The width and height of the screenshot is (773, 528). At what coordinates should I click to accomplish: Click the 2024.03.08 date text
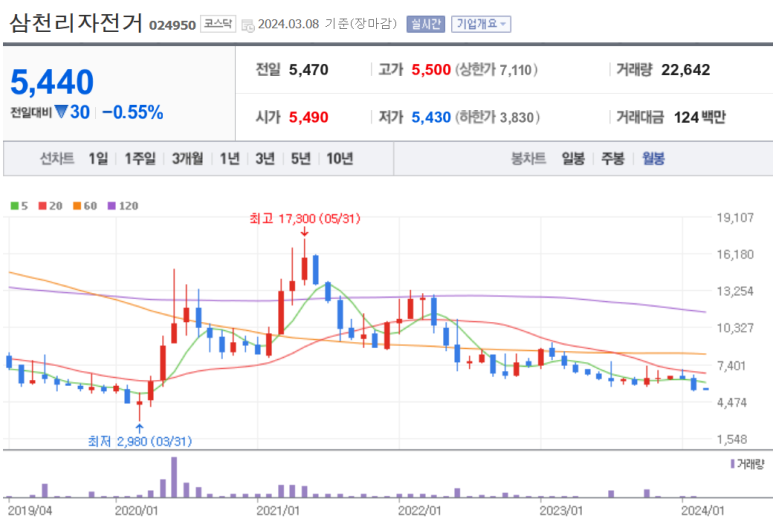[x=288, y=24]
